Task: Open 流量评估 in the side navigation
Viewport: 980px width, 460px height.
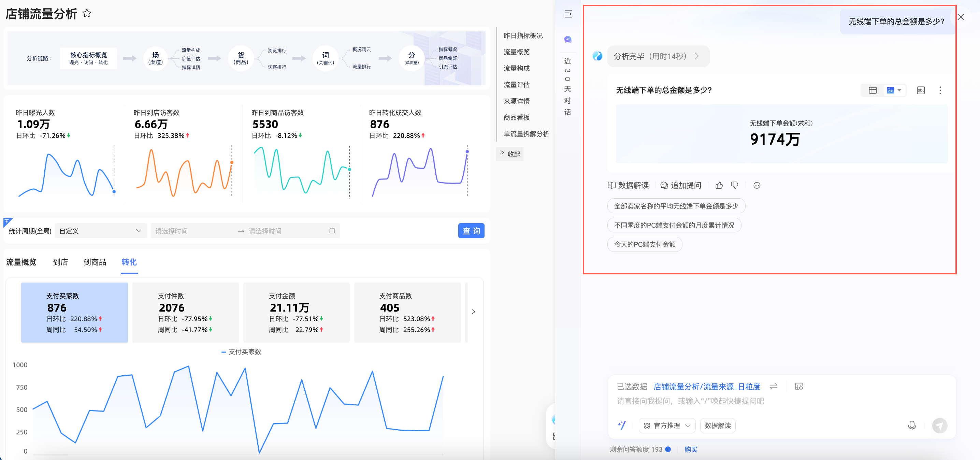Action: click(x=516, y=85)
